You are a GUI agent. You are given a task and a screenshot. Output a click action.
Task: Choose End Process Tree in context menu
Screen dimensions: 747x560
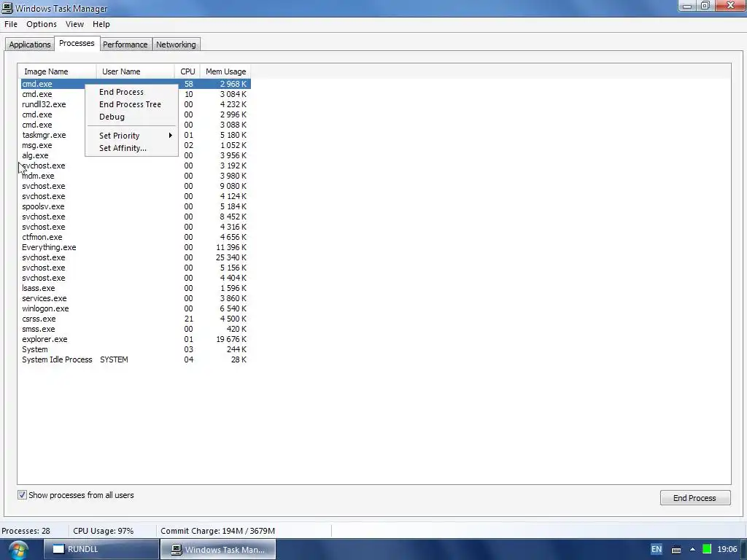point(130,104)
